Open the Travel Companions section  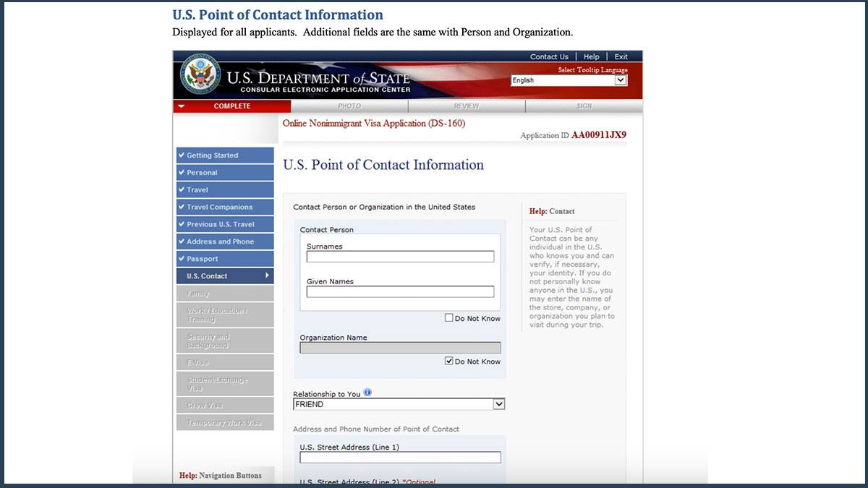(225, 207)
